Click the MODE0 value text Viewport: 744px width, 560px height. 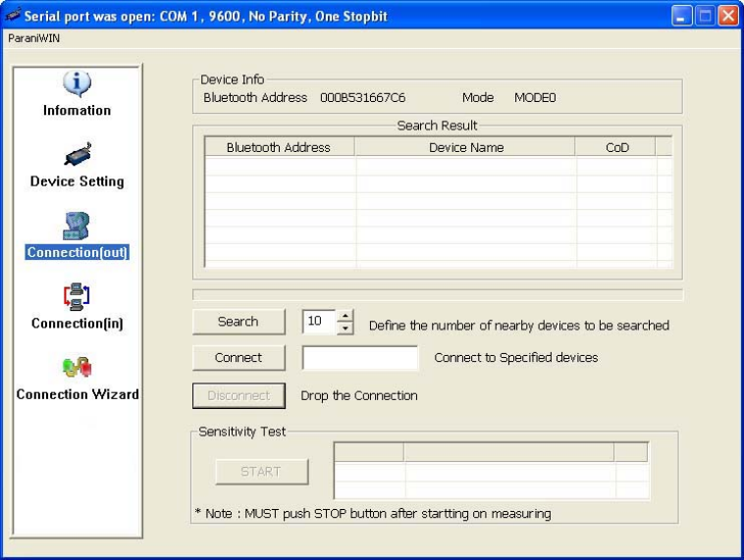[x=535, y=98]
